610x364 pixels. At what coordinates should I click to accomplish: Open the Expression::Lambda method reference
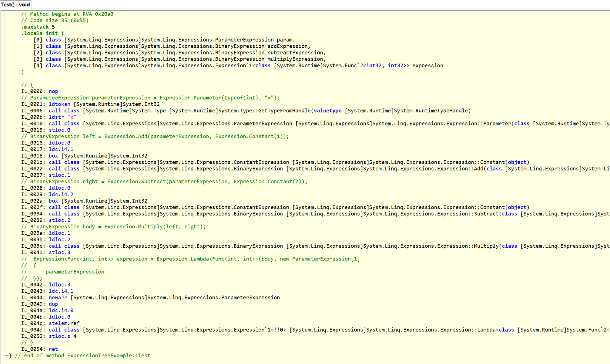pos(486,330)
